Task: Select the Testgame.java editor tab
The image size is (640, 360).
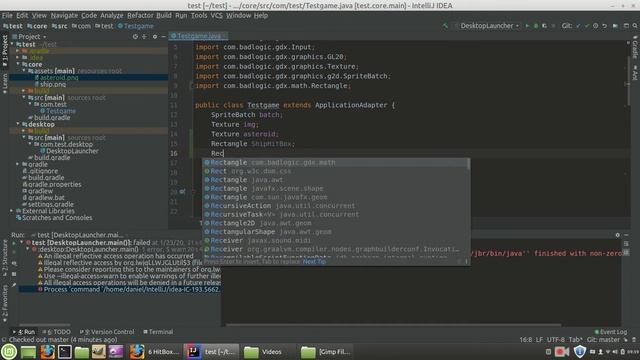Action: point(198,36)
